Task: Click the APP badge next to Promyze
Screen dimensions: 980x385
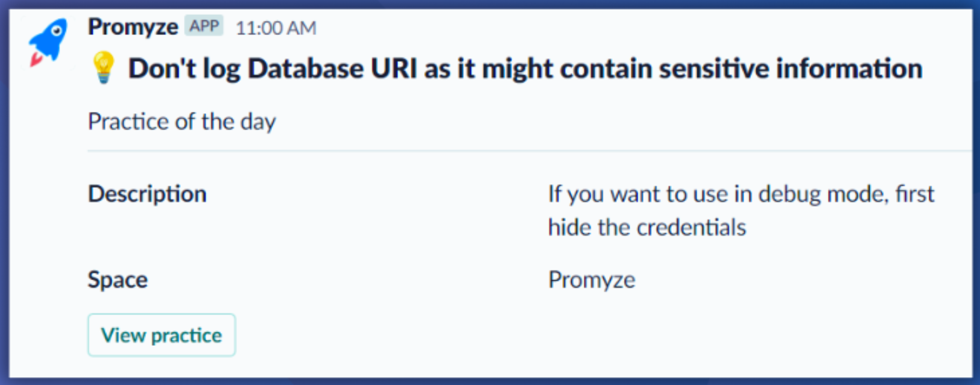Action: pos(204,27)
